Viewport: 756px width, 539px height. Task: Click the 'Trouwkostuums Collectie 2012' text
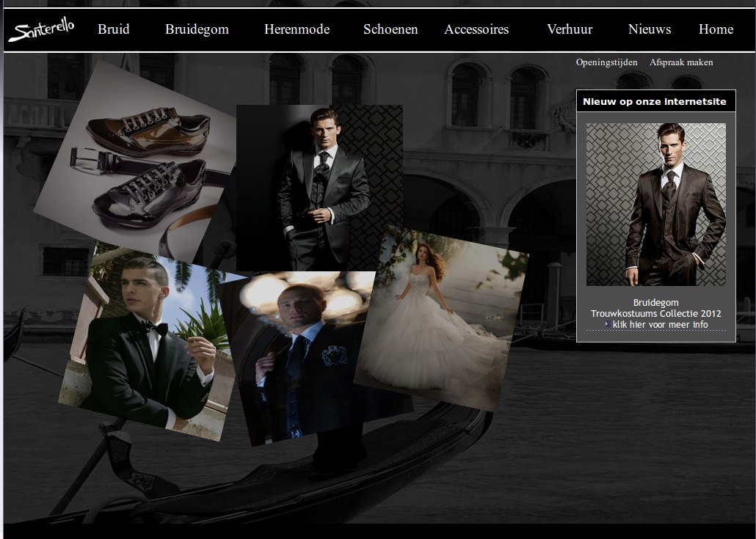(x=655, y=314)
